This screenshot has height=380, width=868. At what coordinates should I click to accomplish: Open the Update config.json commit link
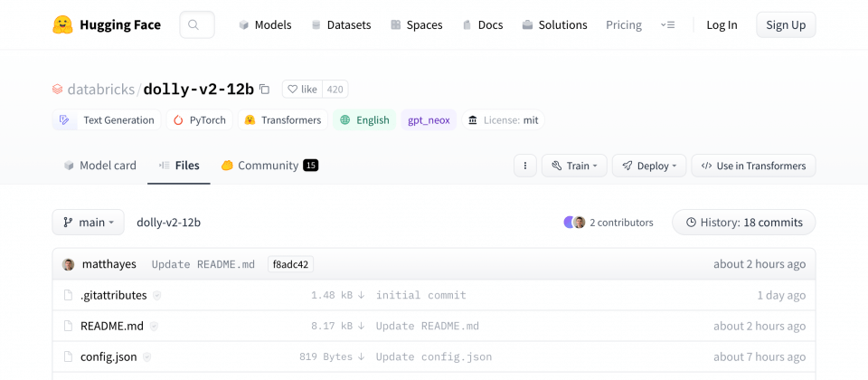tap(434, 357)
